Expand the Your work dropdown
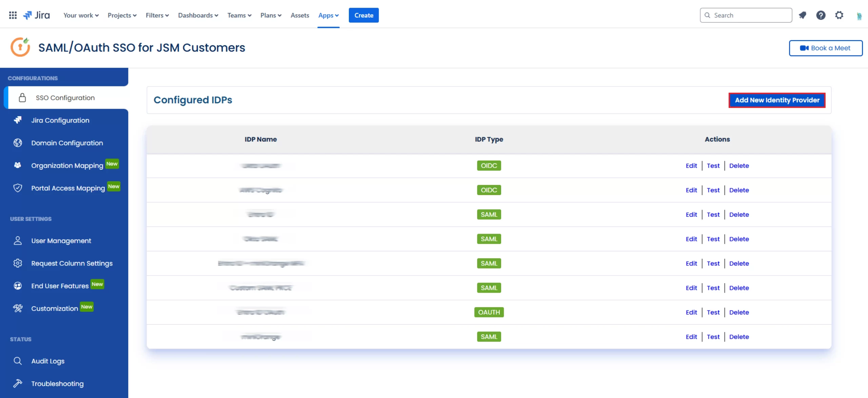The image size is (868, 398). pyautogui.click(x=81, y=15)
